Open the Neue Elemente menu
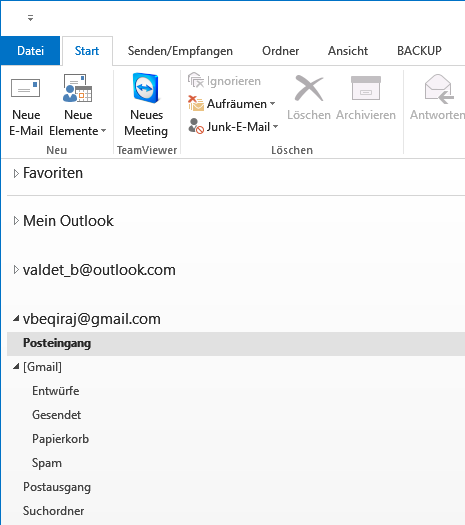The height and width of the screenshot is (525, 465). point(78,106)
